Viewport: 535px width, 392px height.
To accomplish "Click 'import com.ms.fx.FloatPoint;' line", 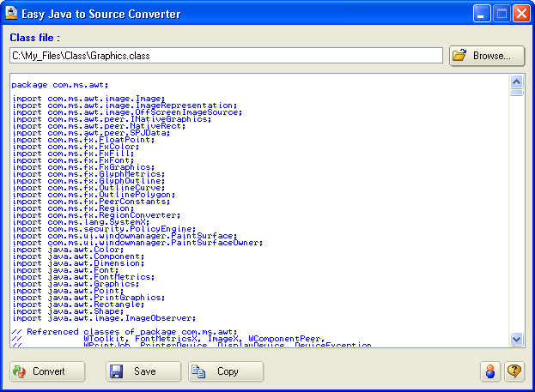I will (83, 140).
